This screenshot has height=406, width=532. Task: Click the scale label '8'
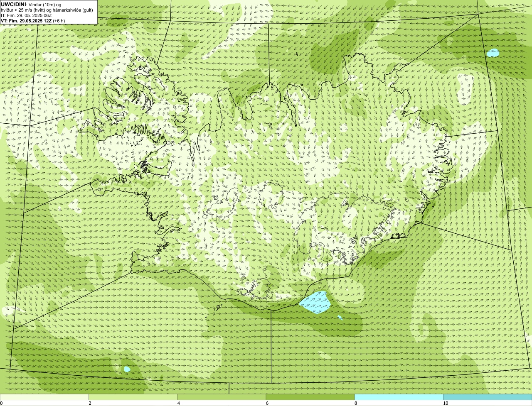click(x=356, y=403)
